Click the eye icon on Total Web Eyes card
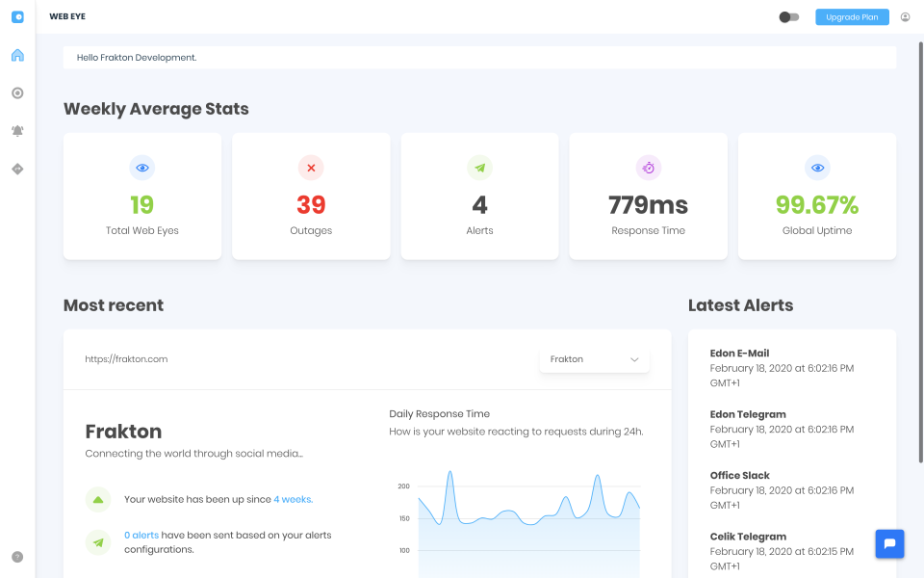 141,168
